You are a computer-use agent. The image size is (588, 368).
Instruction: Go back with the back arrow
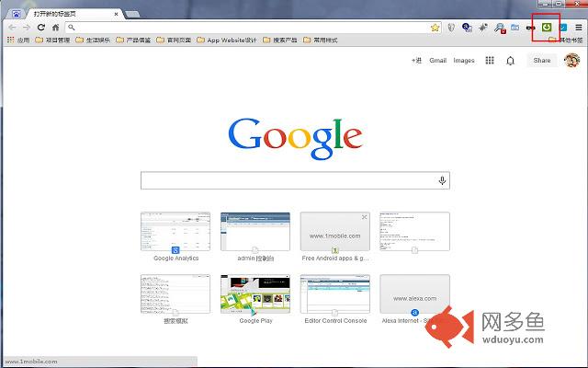coord(12,28)
